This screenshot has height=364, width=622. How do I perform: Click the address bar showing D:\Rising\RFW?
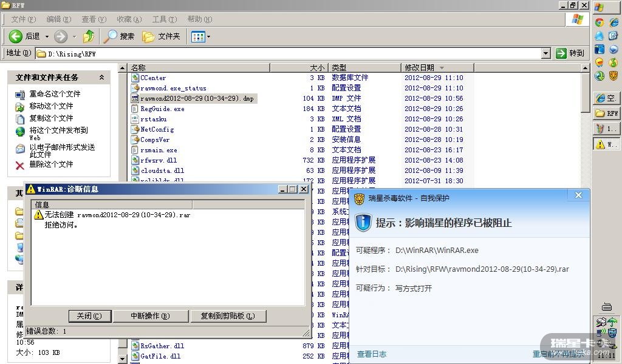(x=289, y=53)
